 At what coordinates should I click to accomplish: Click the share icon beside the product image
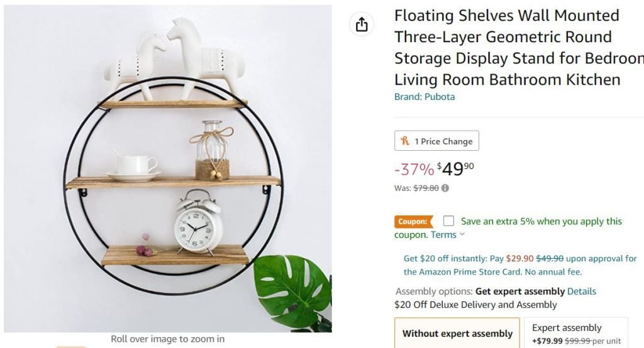[361, 24]
